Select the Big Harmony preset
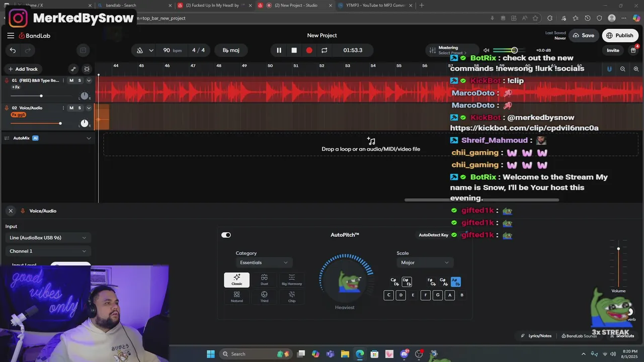Viewport: 644px width, 362px height. pyautogui.click(x=292, y=280)
